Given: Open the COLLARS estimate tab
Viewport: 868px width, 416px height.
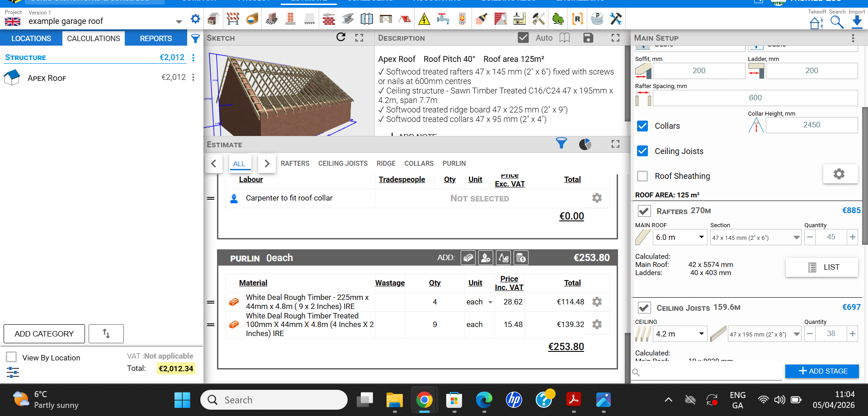Looking at the screenshot, I should pos(419,163).
